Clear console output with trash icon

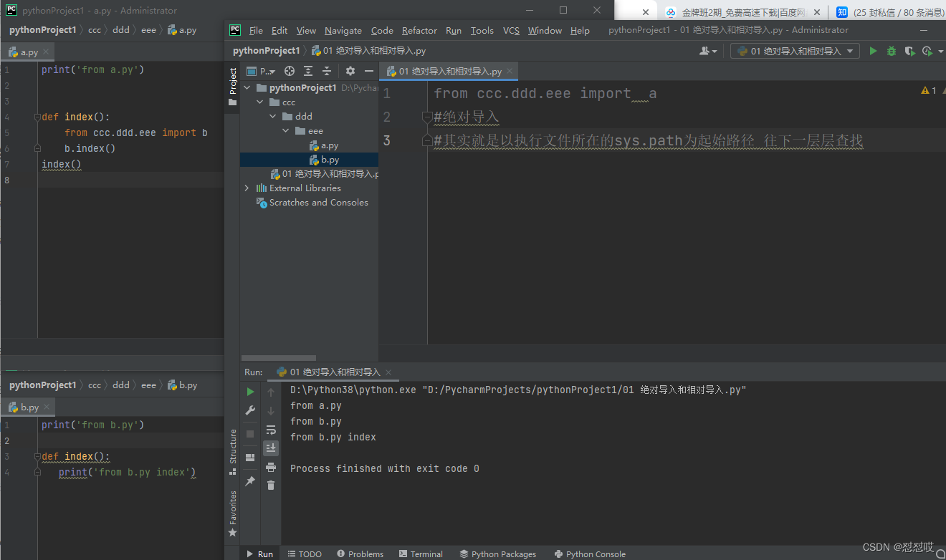click(x=271, y=486)
